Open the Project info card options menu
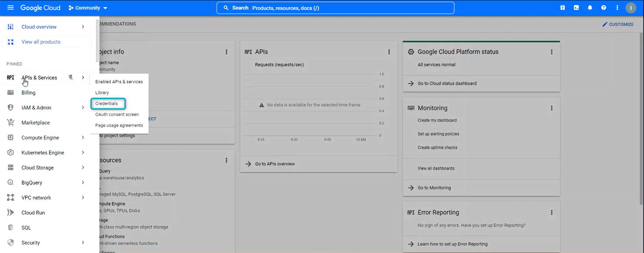 tap(226, 52)
